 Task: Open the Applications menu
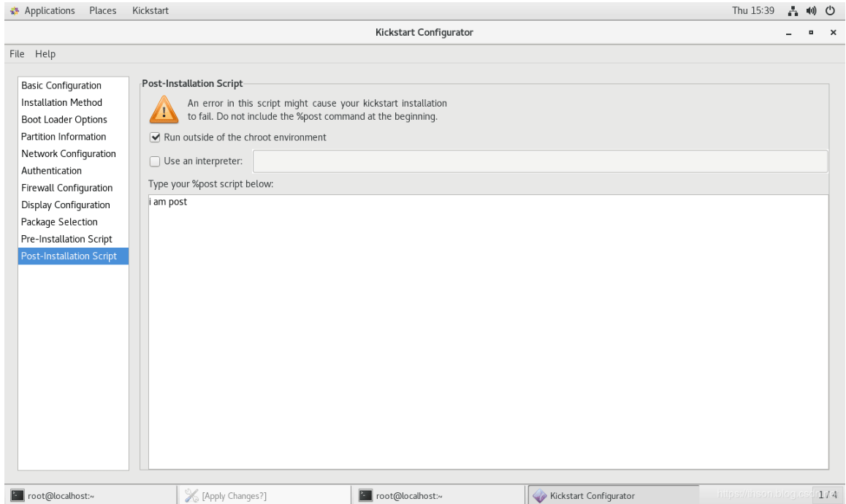(x=50, y=10)
